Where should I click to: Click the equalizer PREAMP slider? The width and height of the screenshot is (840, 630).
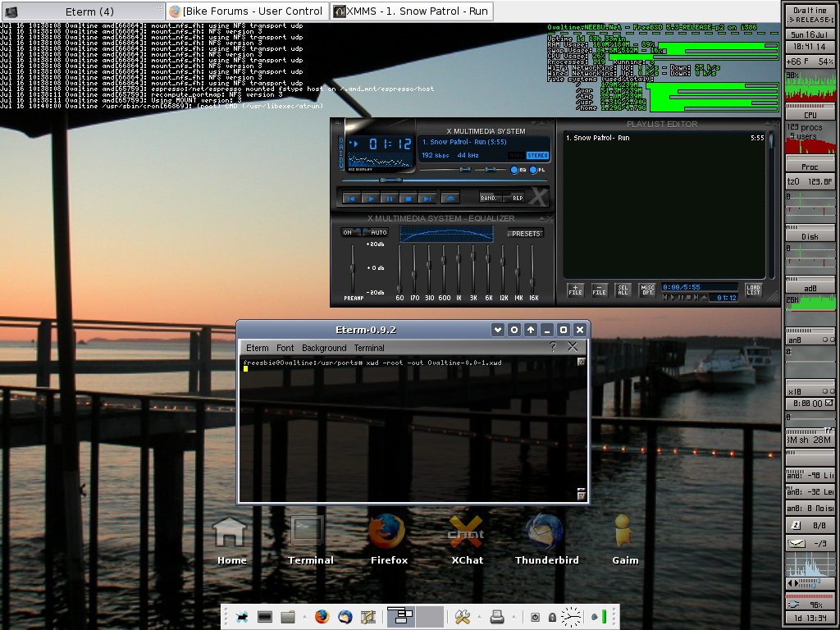[x=353, y=268]
